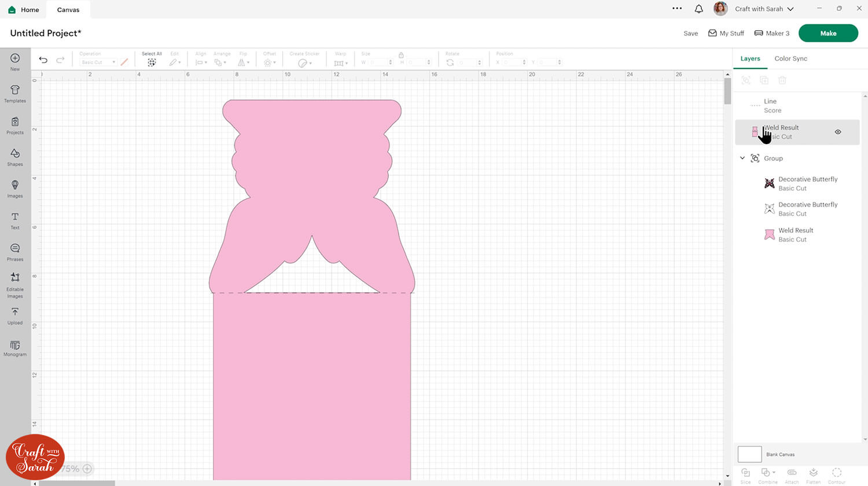868x486 pixels.
Task: Click the Untitled Project title
Action: pyautogui.click(x=46, y=33)
